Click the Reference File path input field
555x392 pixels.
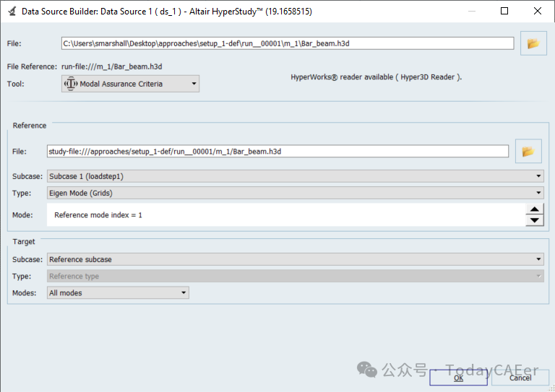pyautogui.click(x=277, y=152)
